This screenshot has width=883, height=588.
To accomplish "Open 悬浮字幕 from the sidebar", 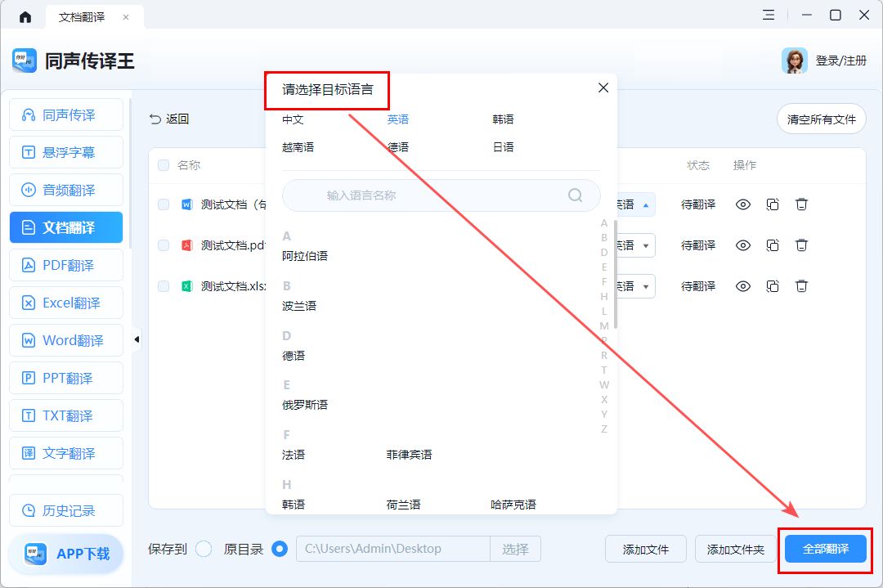I will coord(65,152).
